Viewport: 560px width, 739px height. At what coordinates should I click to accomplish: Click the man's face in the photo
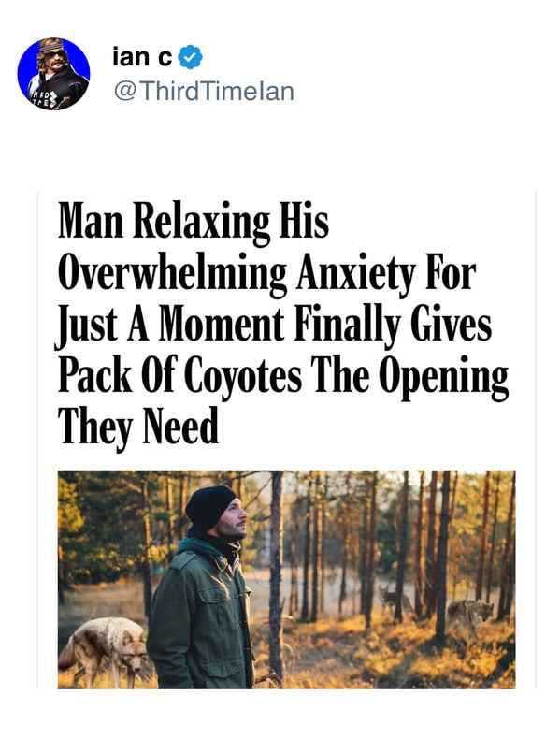point(234,521)
